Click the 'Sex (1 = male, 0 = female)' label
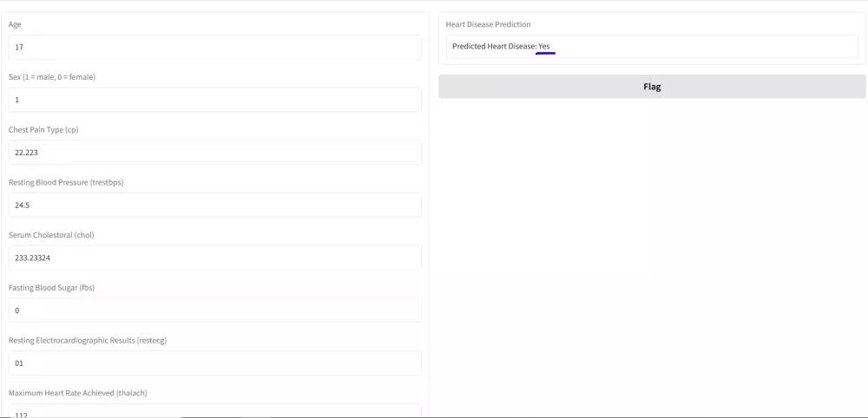The width and height of the screenshot is (868, 418). (x=52, y=77)
